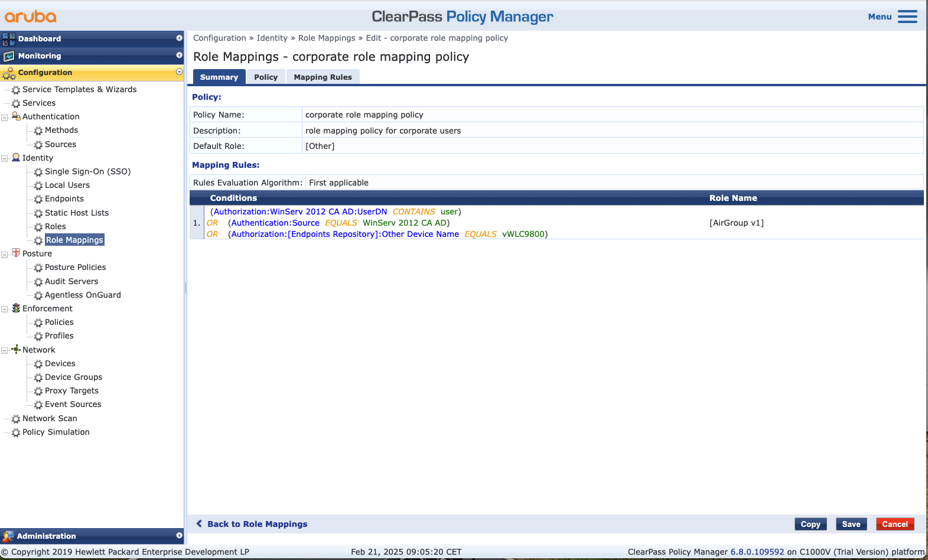Collapse the Identity tree node
Viewport: 928px width, 560px height.
[x=5, y=159]
